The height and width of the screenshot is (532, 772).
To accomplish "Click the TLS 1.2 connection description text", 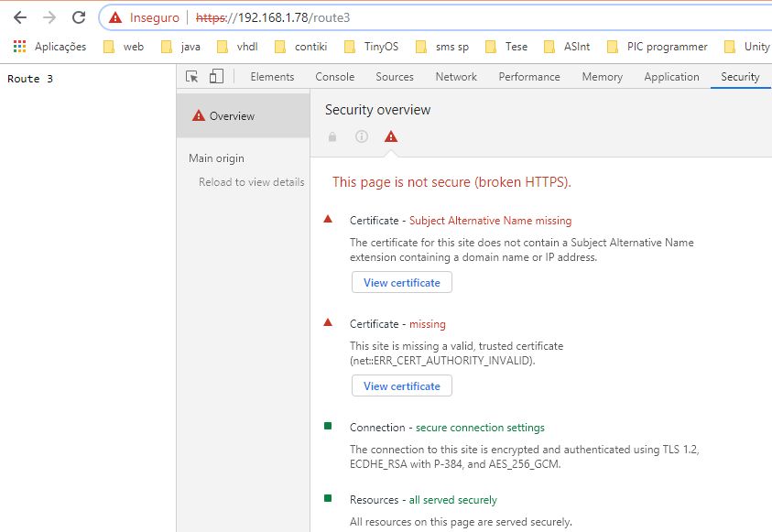I will pyautogui.click(x=525, y=457).
